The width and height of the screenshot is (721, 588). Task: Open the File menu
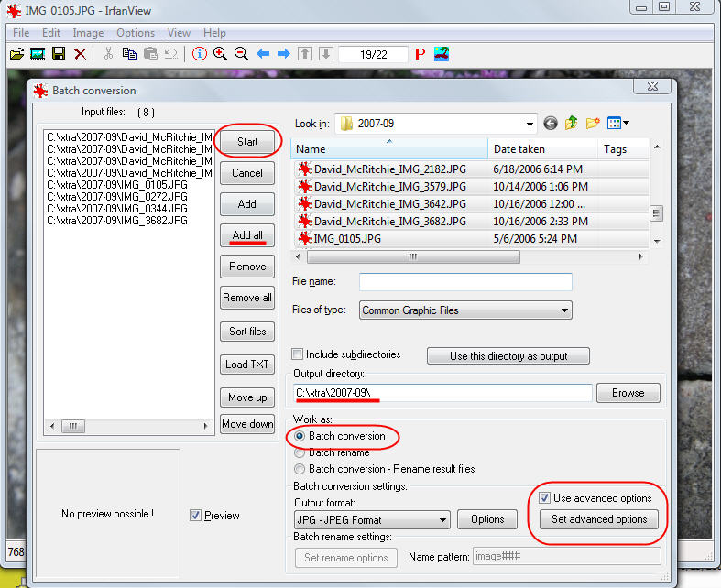[x=21, y=33]
